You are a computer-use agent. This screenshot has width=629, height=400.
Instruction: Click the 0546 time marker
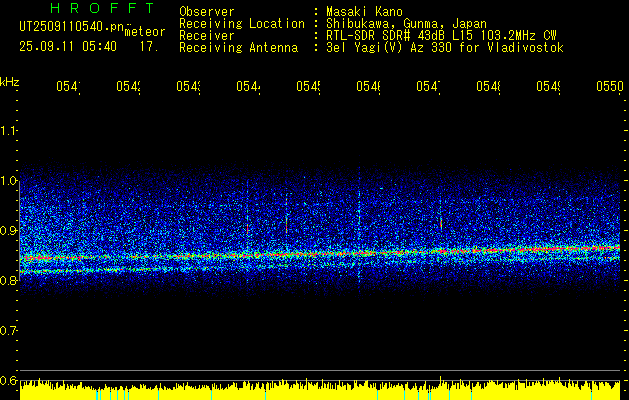coord(368,86)
